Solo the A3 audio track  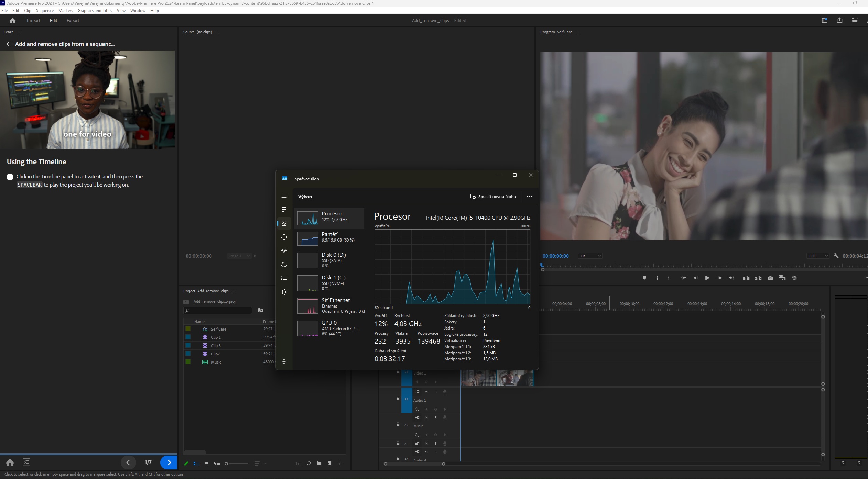[435, 443]
